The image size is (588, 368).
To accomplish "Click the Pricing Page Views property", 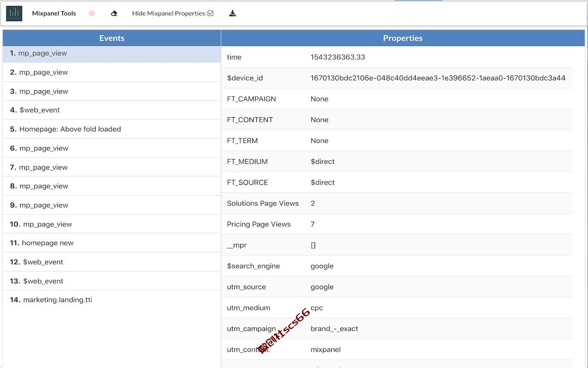I will [259, 224].
